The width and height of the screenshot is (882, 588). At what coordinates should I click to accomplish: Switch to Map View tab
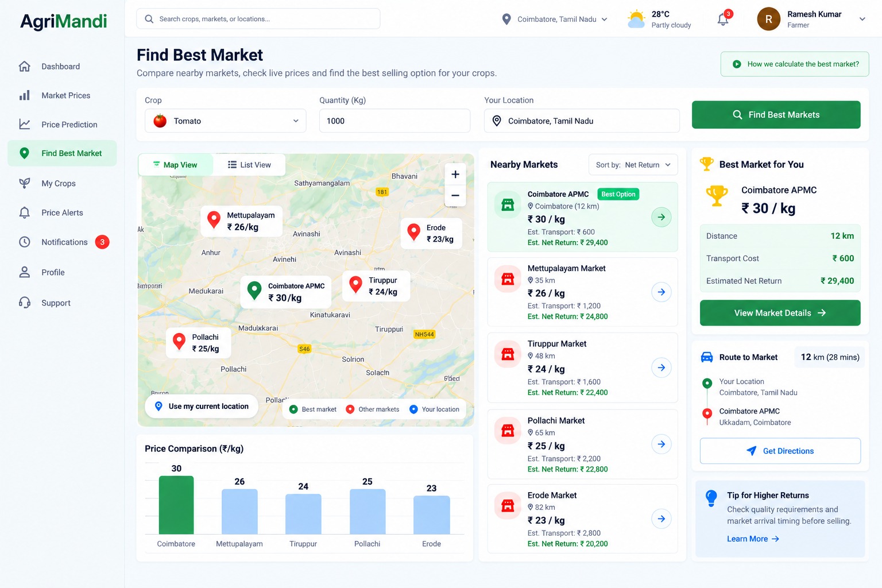click(175, 165)
